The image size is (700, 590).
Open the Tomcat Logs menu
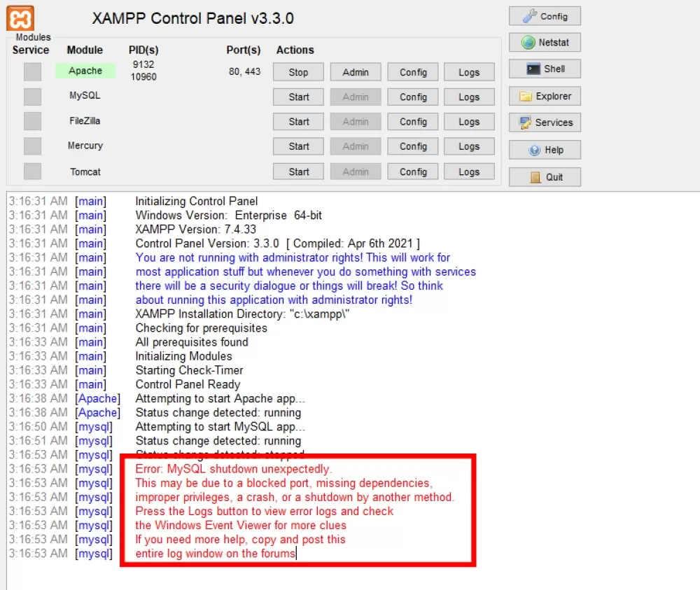click(x=469, y=171)
